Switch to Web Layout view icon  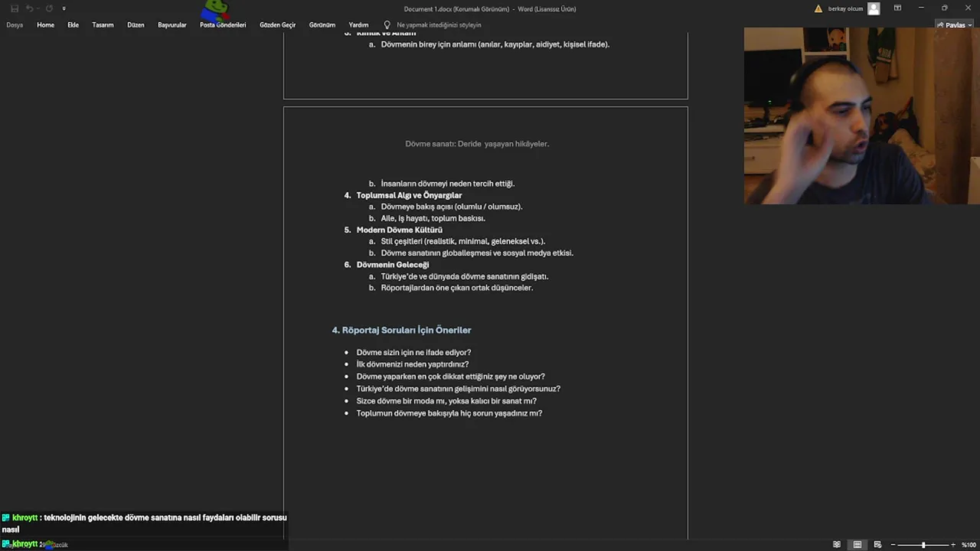point(877,544)
